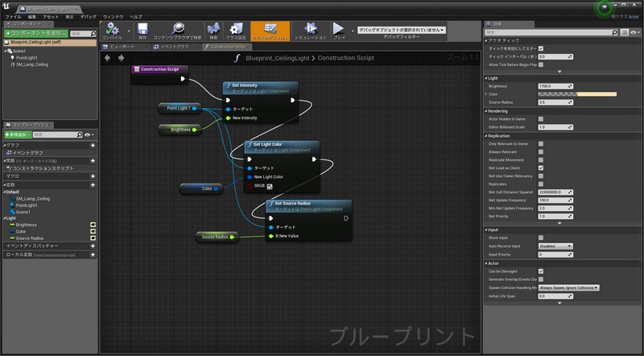The width and height of the screenshot is (644, 356).
Task: Click search magnifier in Details panel
Action: click(614, 32)
